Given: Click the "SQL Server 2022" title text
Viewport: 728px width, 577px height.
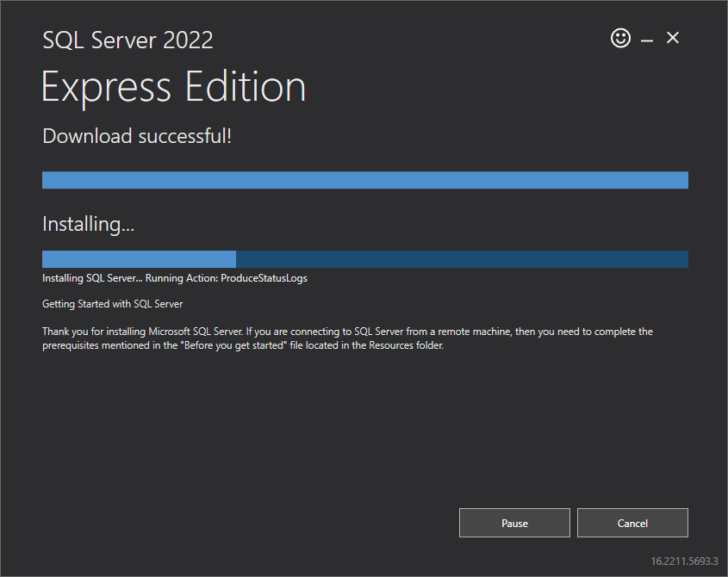Looking at the screenshot, I should coord(128,40).
